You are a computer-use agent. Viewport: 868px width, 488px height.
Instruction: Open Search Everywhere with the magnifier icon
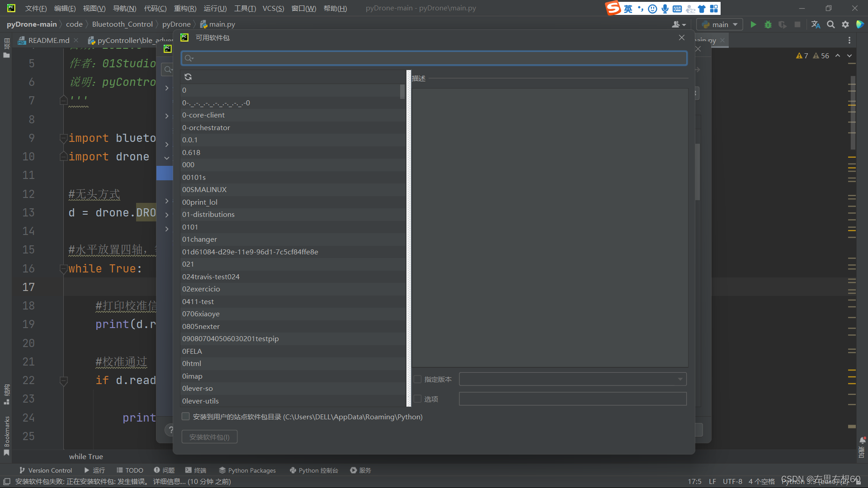pos(830,24)
